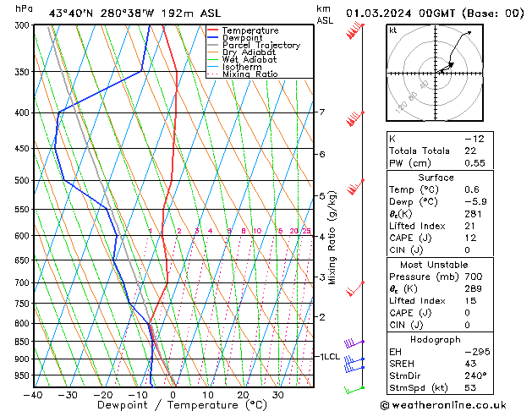Viewport: 532px width, 411px height.
Task: Click the Pressure (mb) value 700
Action: (474, 277)
